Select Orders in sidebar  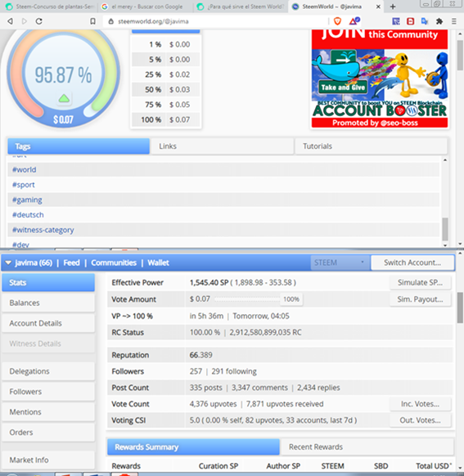[48, 433]
